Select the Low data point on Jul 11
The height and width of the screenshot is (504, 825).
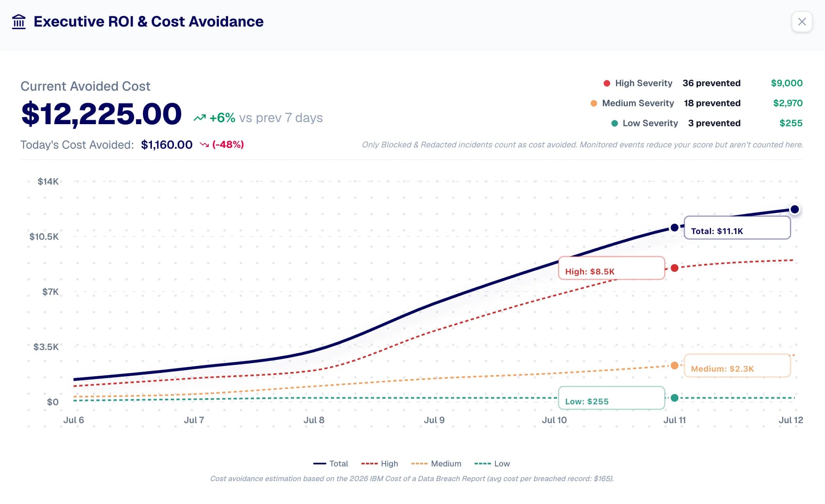(x=675, y=398)
